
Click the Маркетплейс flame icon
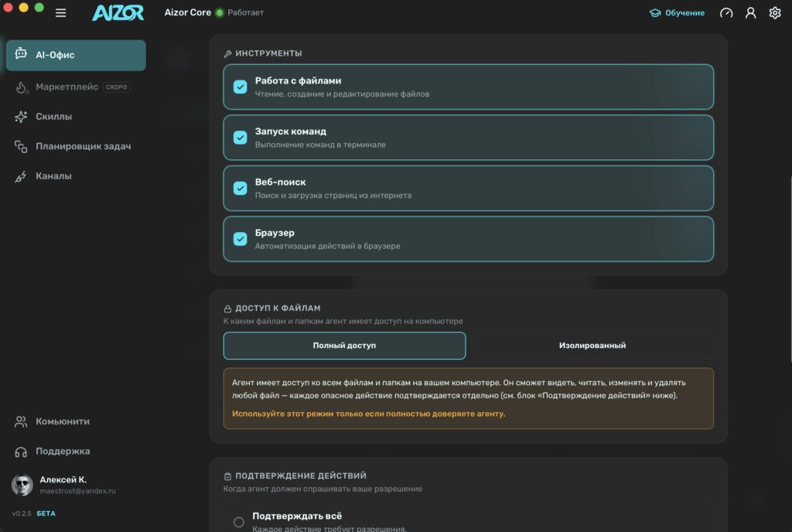(21, 87)
